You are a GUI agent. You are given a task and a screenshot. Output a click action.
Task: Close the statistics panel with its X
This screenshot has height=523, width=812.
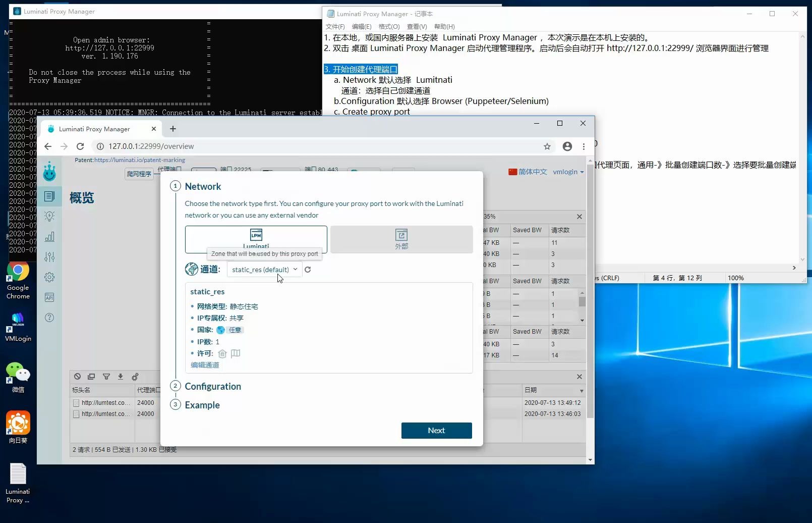[x=579, y=217]
